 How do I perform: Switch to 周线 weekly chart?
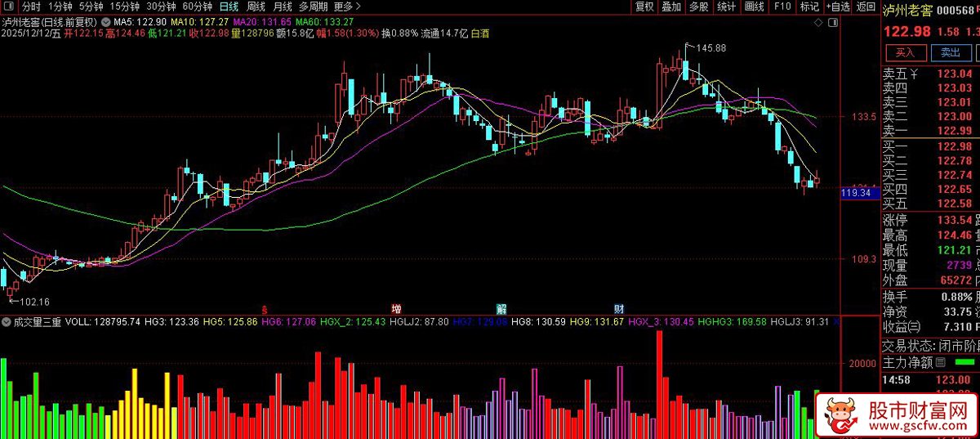tap(256, 7)
